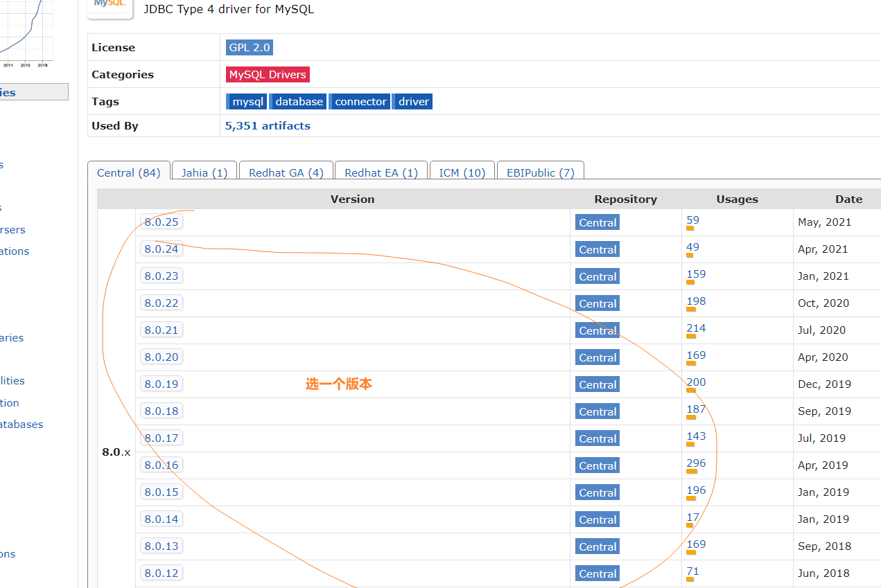Switch to the Central (84) tab

point(128,172)
